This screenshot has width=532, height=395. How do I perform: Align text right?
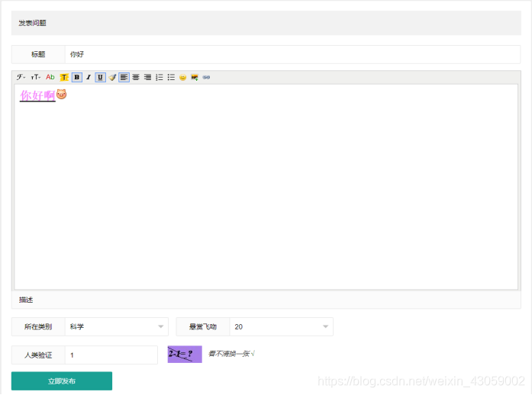point(147,77)
